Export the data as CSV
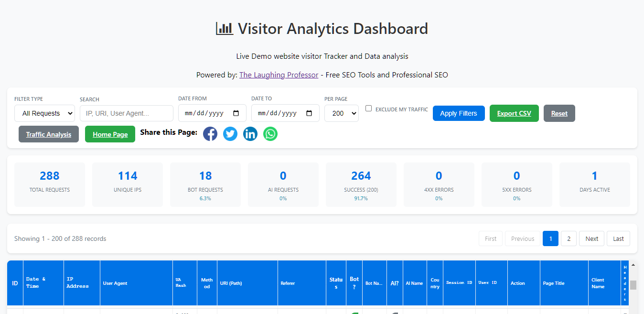 pos(514,113)
